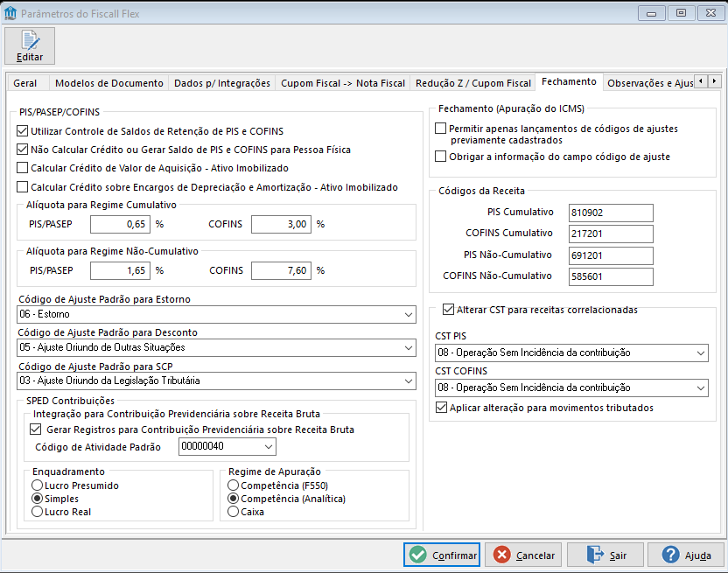The image size is (728, 573).
Task: Select Lucro Presumido radio option
Action: click(37, 486)
